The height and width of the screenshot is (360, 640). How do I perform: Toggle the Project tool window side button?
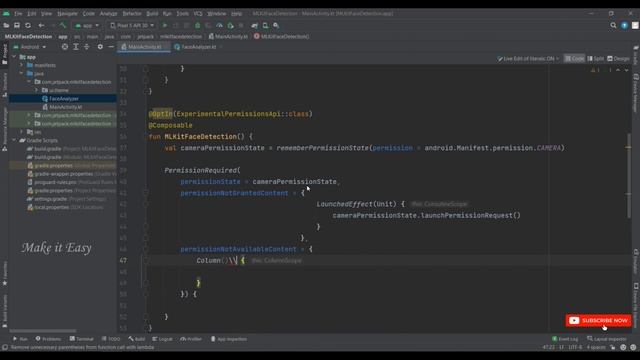pyautogui.click(x=4, y=54)
